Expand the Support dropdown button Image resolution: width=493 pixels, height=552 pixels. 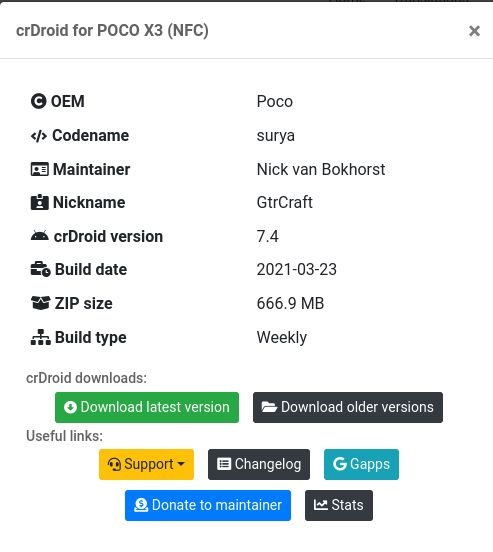[x=146, y=464]
